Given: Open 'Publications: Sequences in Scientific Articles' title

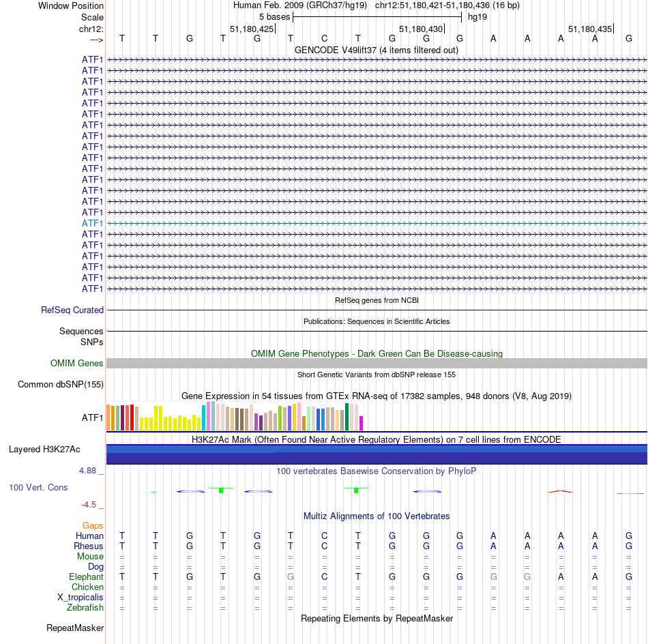Looking at the screenshot, I should click(377, 321).
